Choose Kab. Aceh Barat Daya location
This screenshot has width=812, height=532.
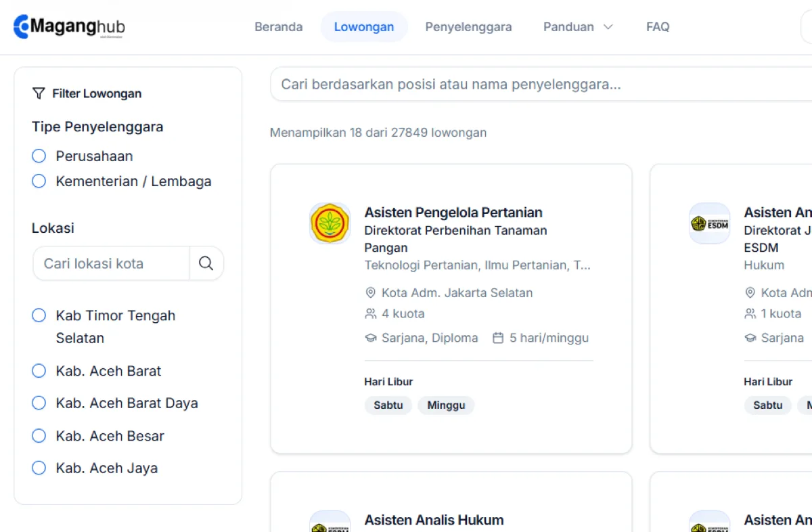click(x=39, y=403)
